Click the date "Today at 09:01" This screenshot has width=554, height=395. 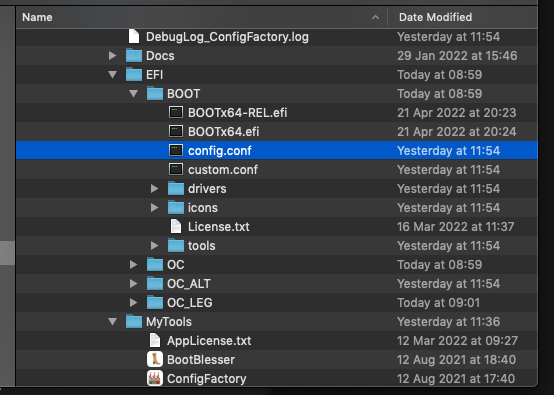[438, 303]
